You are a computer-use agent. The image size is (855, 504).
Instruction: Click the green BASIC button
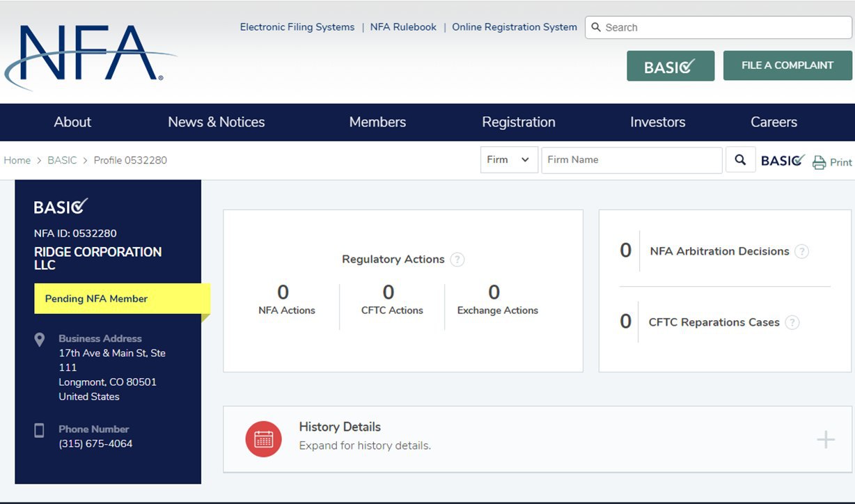click(670, 66)
